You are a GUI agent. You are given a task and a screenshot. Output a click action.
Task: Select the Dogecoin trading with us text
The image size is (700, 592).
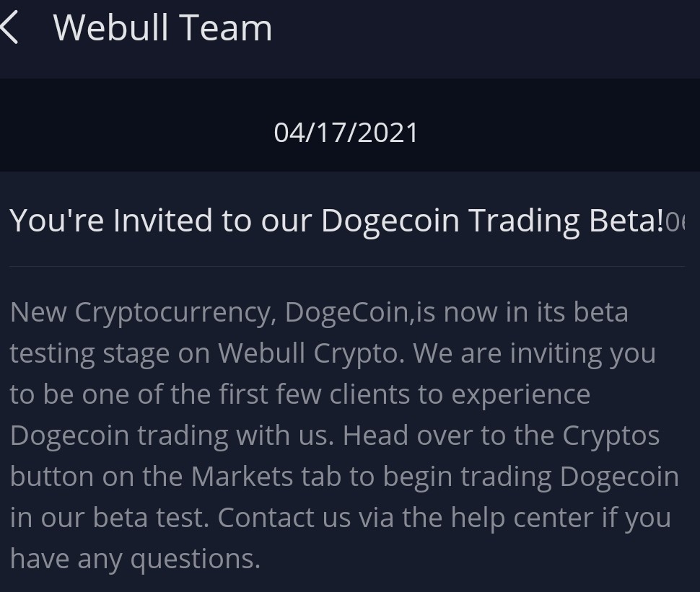point(172,436)
